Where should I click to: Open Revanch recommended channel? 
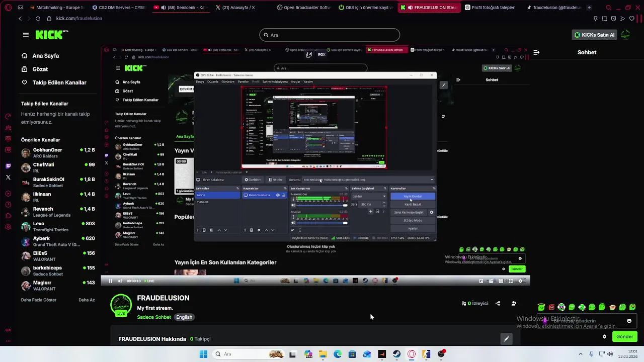coord(58,212)
